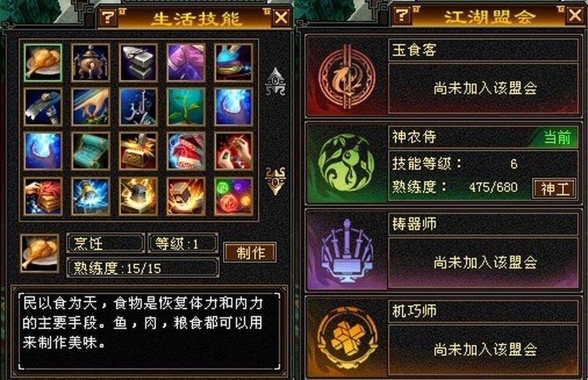
Task: Click the up arrow to scroll skills list
Action: click(275, 82)
